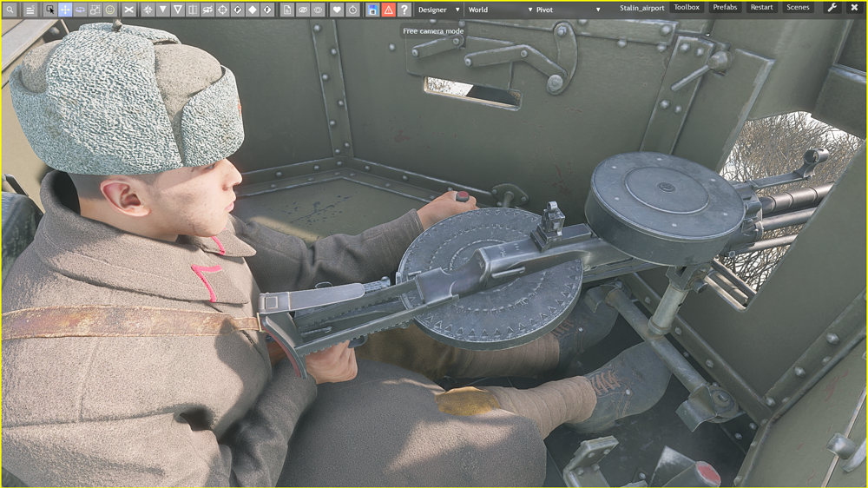Click the magnifier search icon

coord(10,10)
